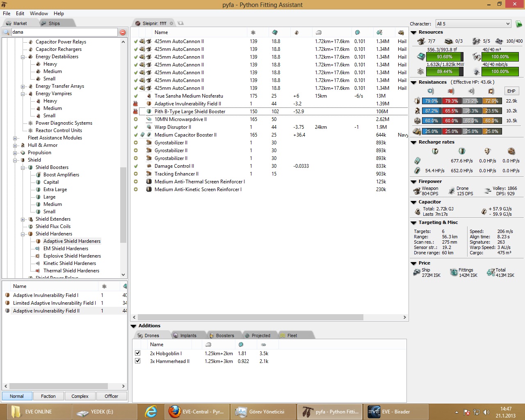Select the Complex meta filter button

(x=80, y=396)
